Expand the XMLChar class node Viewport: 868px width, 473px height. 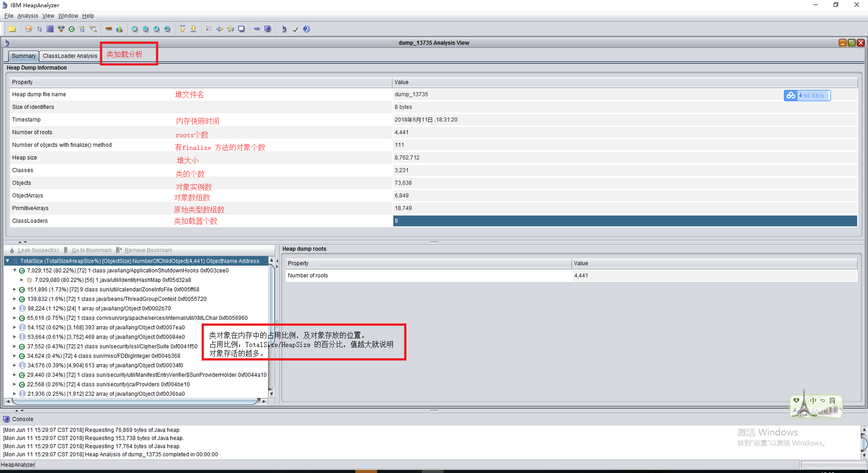click(x=14, y=318)
